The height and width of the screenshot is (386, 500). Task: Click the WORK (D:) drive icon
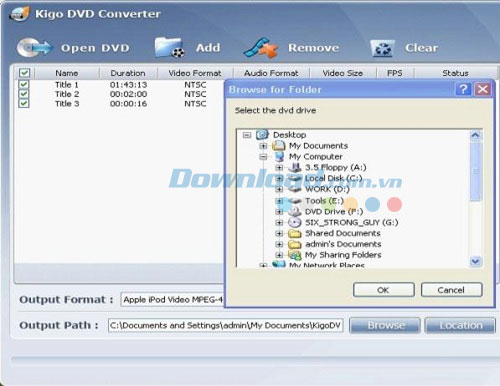click(x=295, y=189)
